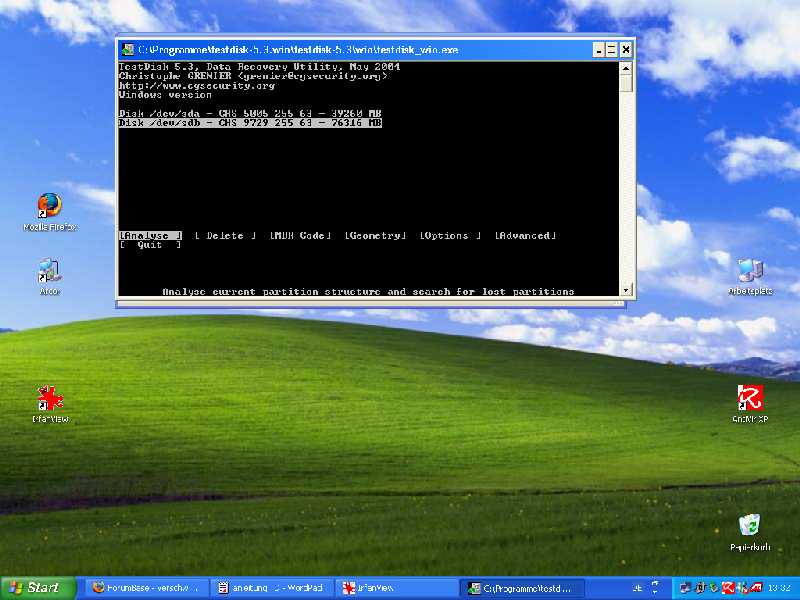Switch to the Firefox Forumbase taskbar button

tap(146, 588)
